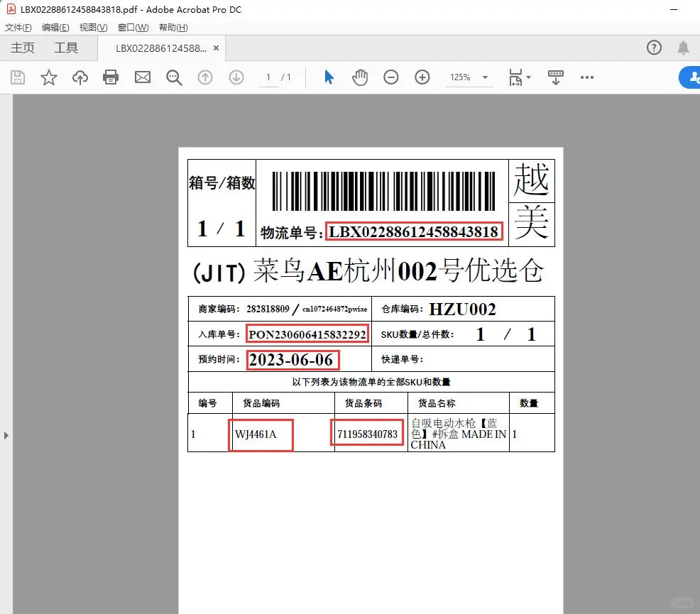The image size is (700, 614).
Task: Expand the left navigation pane arrow
Action: coord(6,435)
